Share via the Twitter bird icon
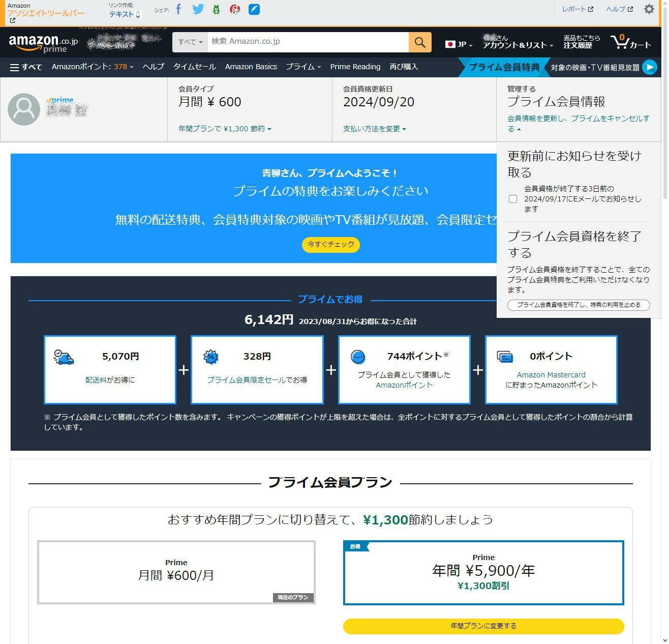 pyautogui.click(x=198, y=9)
